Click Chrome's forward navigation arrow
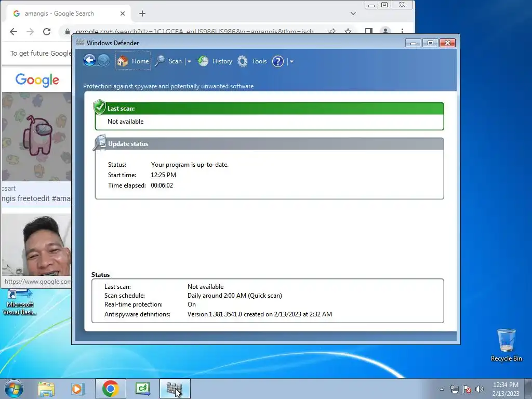The height and width of the screenshot is (399, 532). click(x=30, y=32)
